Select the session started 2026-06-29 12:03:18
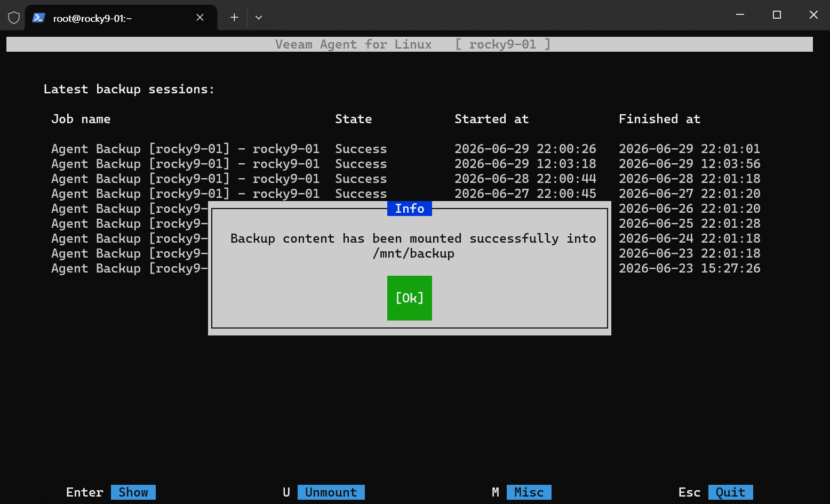The image size is (830, 504). (406, 164)
